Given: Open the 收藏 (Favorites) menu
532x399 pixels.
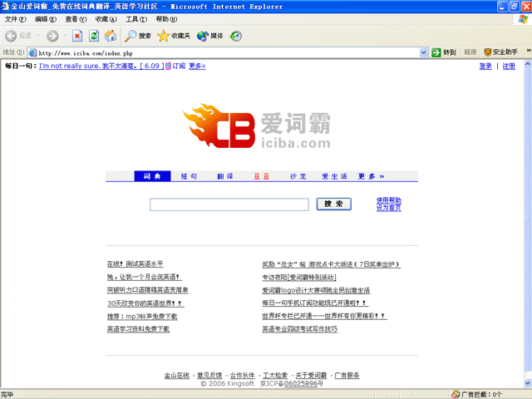Looking at the screenshot, I should click(x=106, y=19).
